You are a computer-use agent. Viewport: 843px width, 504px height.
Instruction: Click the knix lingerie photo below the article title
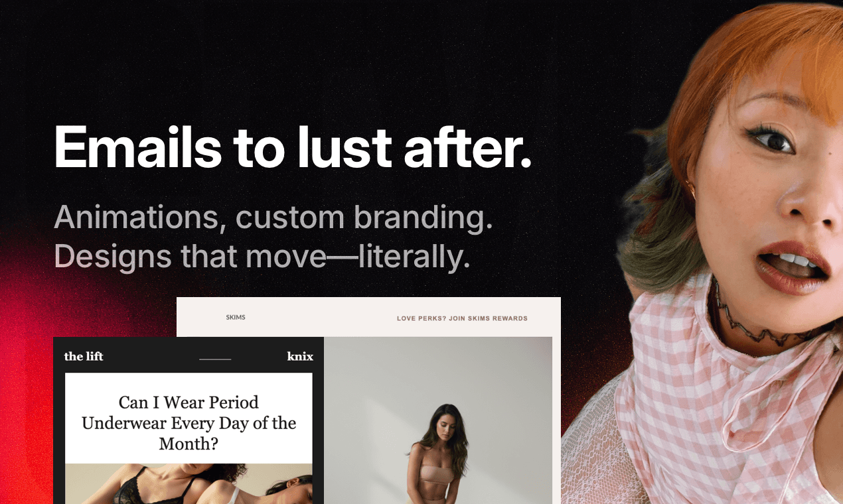[x=189, y=483]
